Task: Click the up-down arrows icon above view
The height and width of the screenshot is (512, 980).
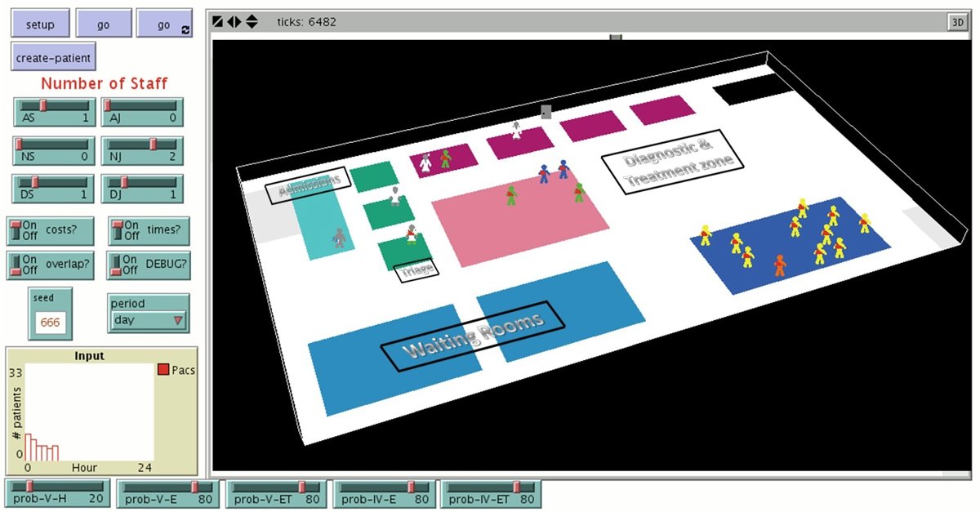Action: click(x=252, y=21)
